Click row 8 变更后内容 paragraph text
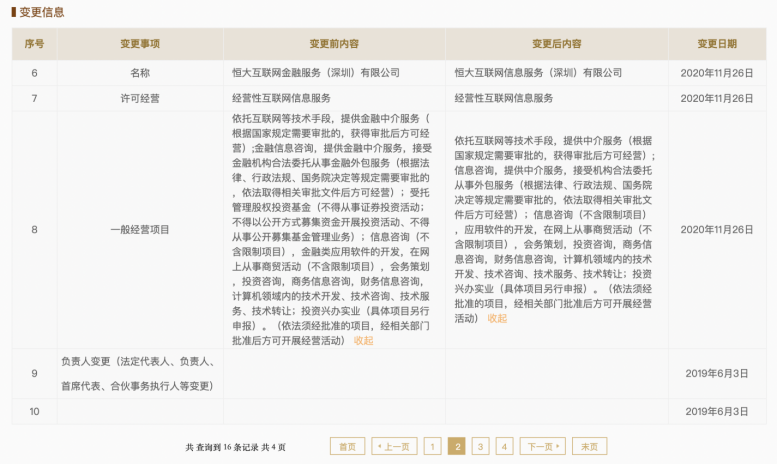This screenshot has width=777, height=465. coord(555,230)
